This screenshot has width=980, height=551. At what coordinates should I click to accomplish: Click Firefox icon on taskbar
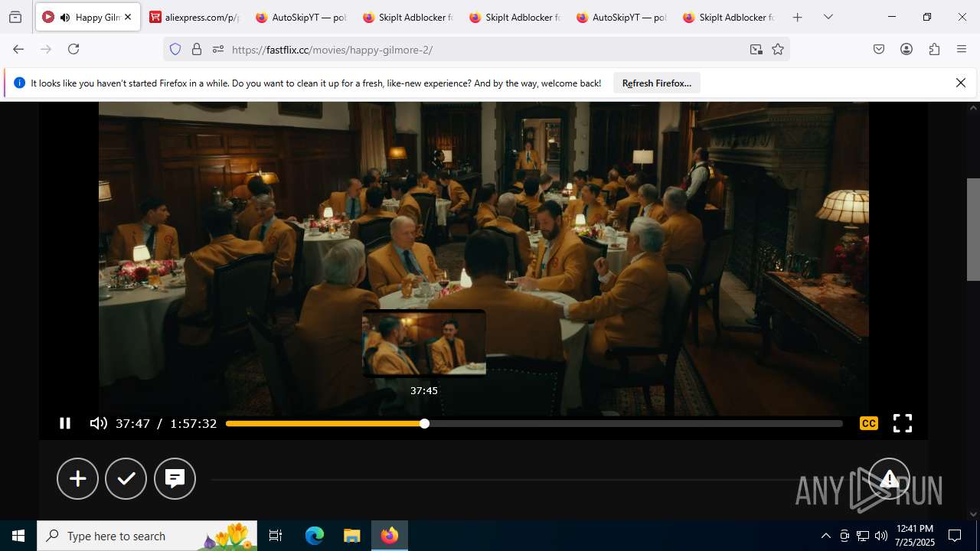(x=390, y=536)
